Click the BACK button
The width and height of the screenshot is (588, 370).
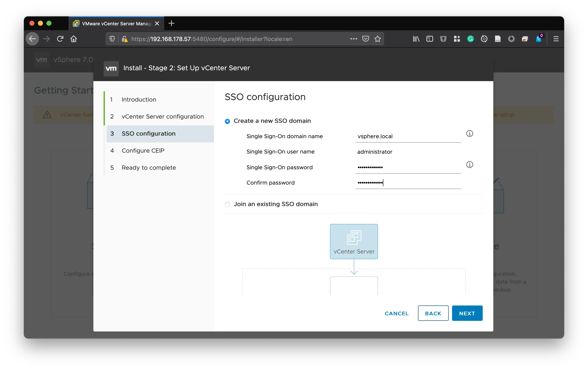433,313
